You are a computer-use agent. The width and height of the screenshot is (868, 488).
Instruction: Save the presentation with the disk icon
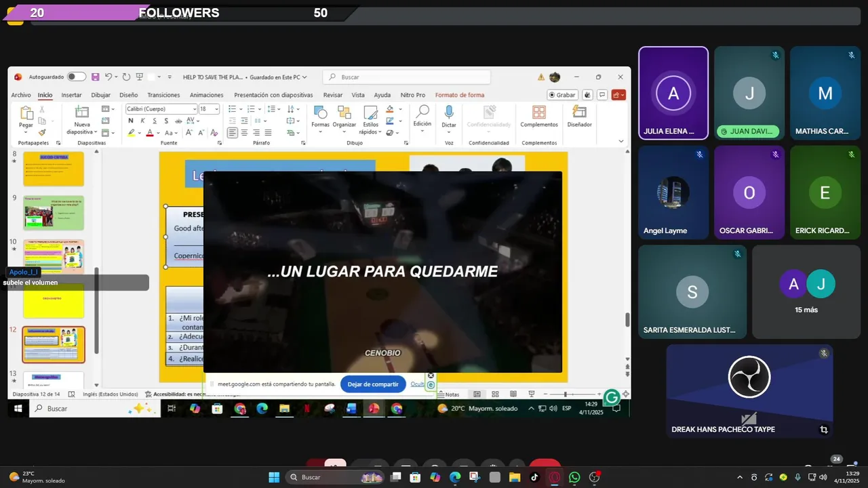click(x=95, y=77)
